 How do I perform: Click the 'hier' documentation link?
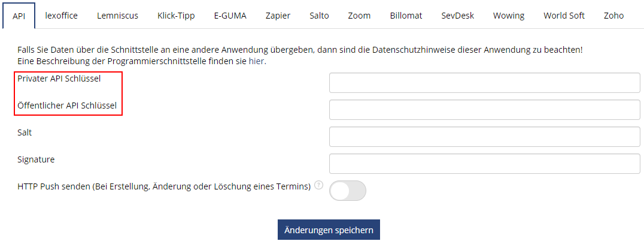pos(257,62)
